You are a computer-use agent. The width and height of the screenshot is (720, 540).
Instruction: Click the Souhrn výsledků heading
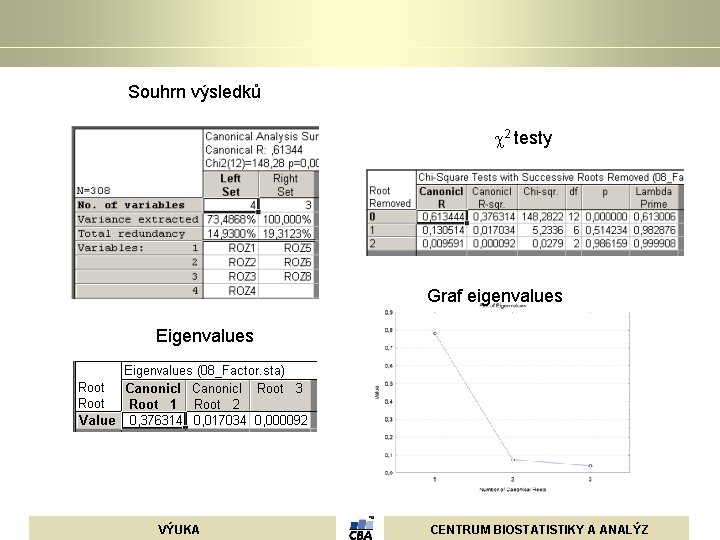(x=194, y=92)
